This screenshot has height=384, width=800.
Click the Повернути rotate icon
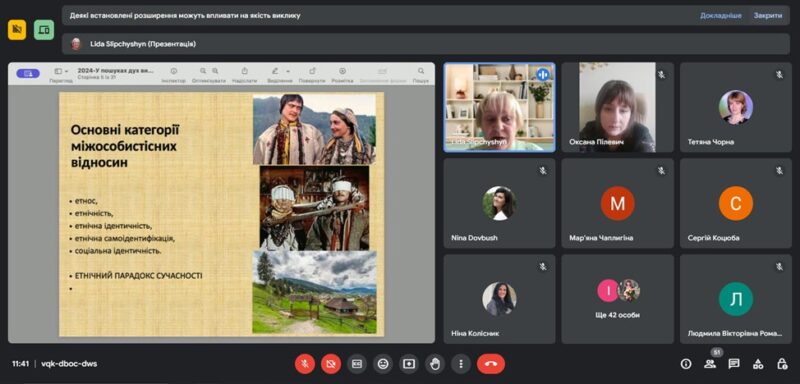tap(312, 71)
